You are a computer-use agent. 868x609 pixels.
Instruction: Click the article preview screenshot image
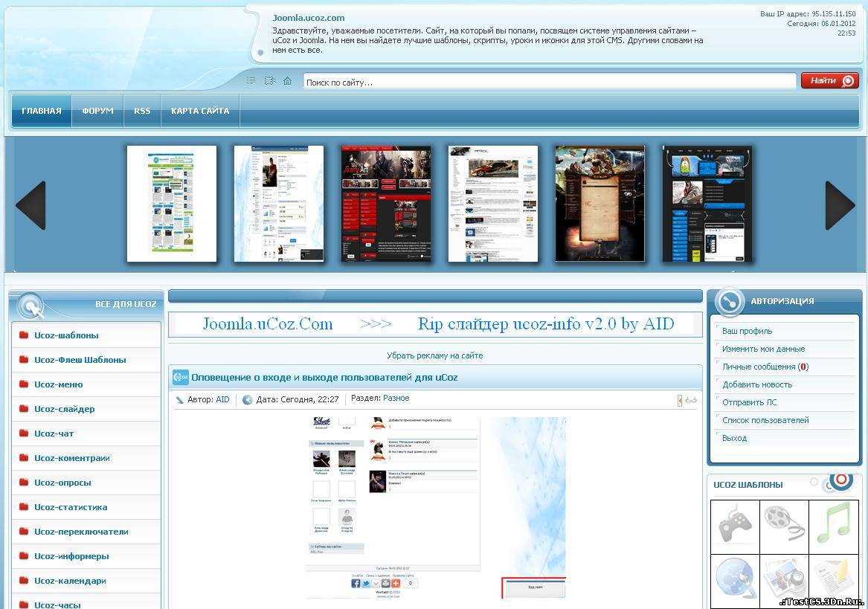[x=436, y=508]
